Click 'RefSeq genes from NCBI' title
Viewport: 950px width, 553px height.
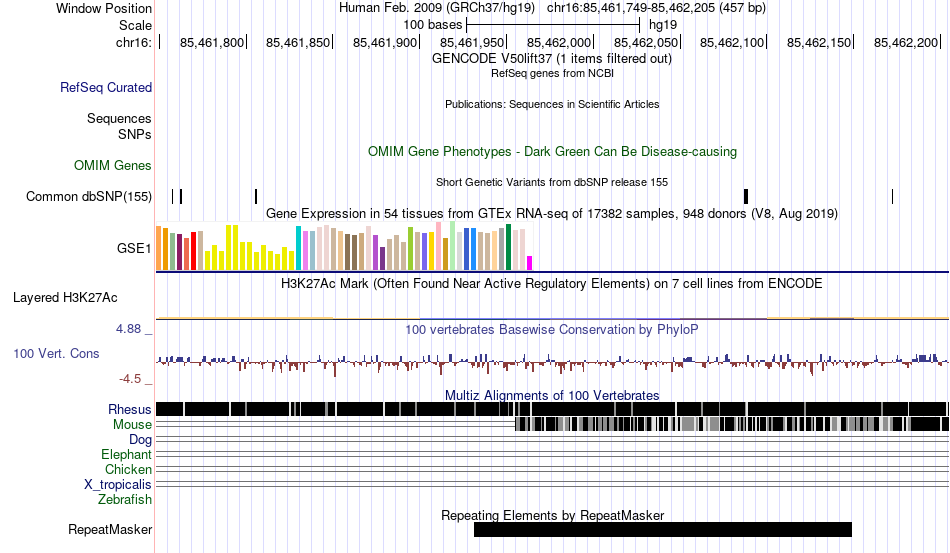[x=552, y=73]
